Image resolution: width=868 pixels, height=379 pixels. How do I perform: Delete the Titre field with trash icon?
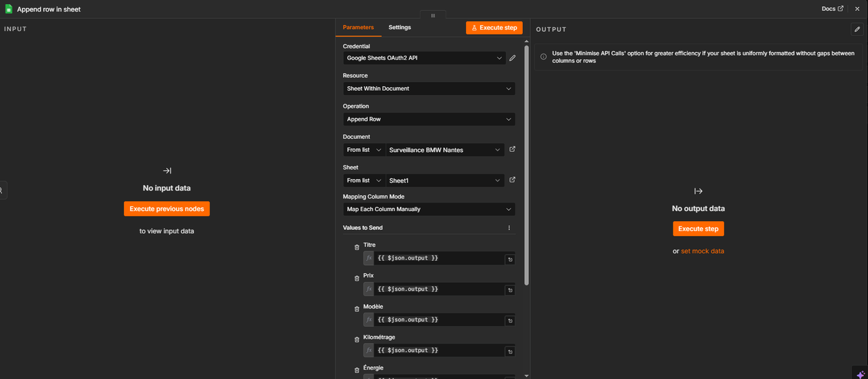point(357,247)
